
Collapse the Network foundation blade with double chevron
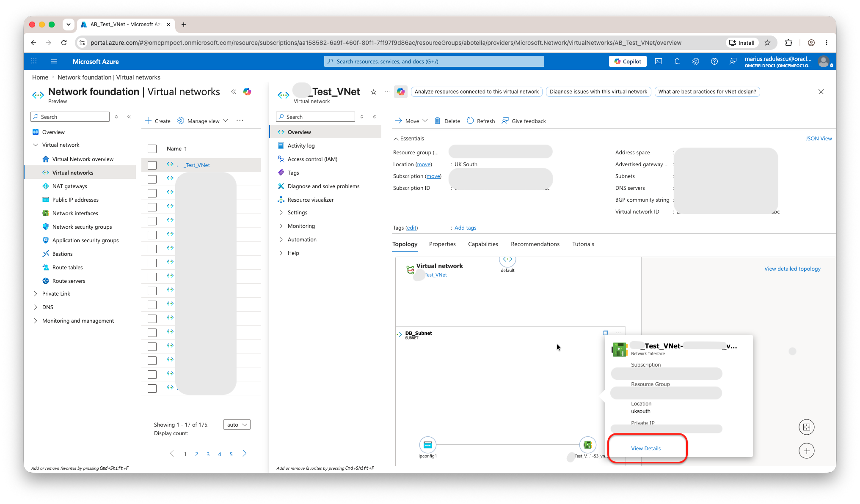coord(234,92)
